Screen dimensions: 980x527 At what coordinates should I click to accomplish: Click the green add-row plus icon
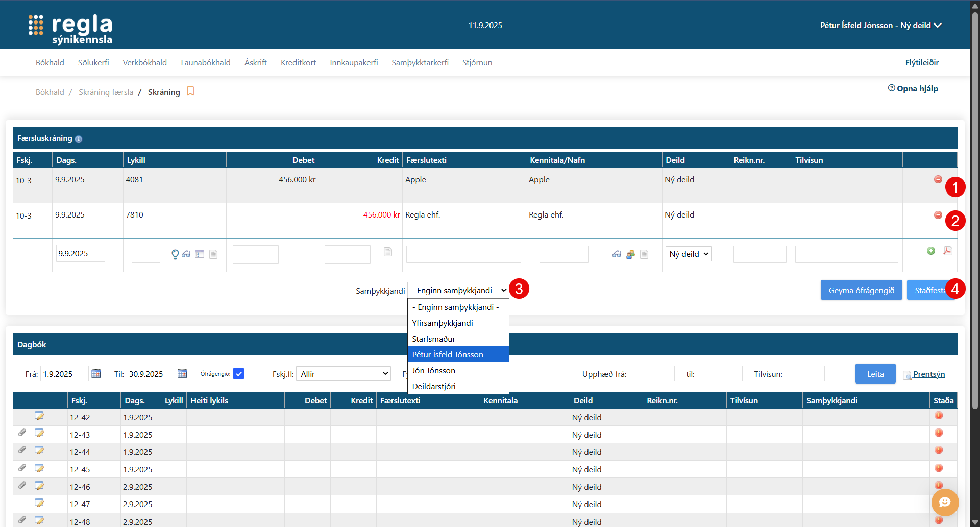(931, 251)
